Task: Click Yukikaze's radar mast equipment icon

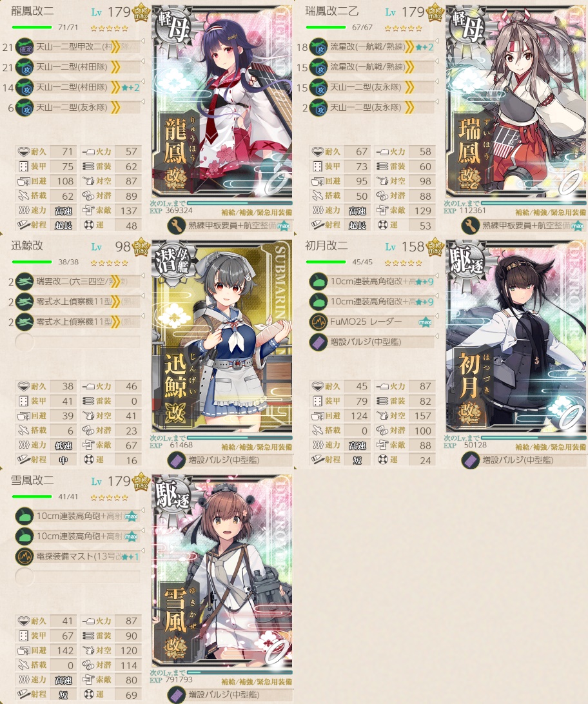Action: tap(24, 556)
